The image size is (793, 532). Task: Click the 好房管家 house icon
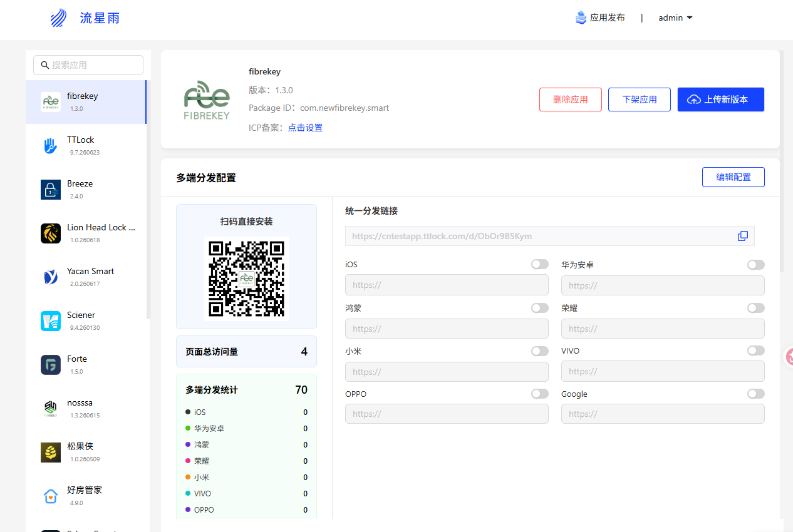[x=51, y=496]
